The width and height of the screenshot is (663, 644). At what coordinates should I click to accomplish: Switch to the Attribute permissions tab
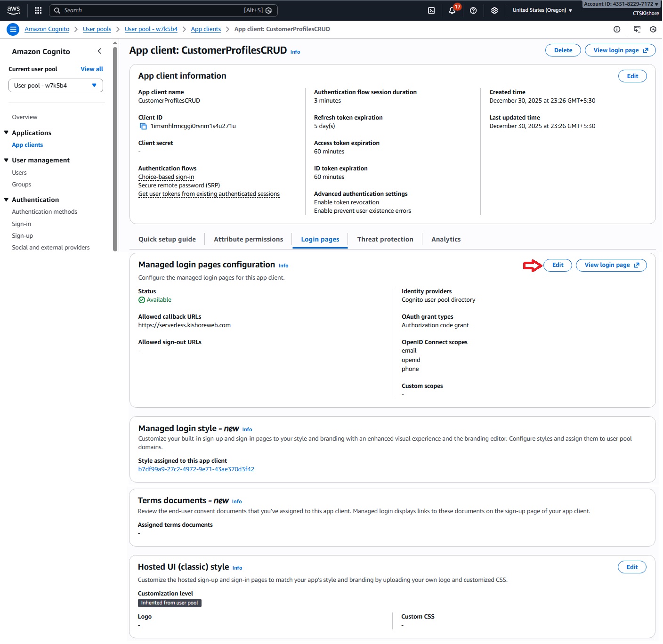pos(248,239)
